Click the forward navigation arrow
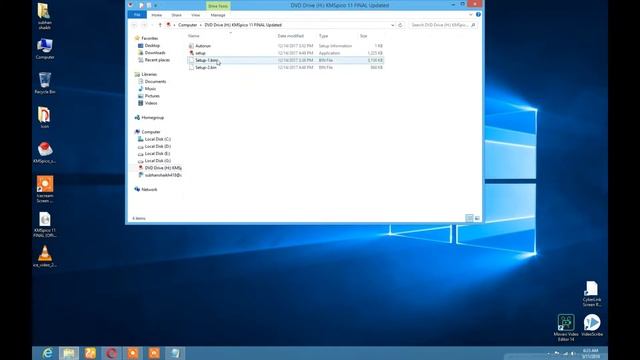 pos(144,25)
